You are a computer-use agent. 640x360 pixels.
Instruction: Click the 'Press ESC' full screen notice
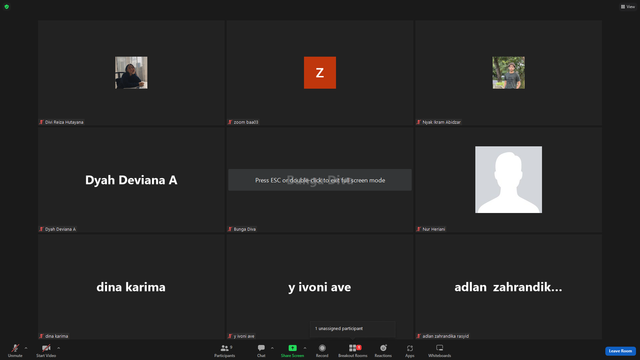(320, 180)
